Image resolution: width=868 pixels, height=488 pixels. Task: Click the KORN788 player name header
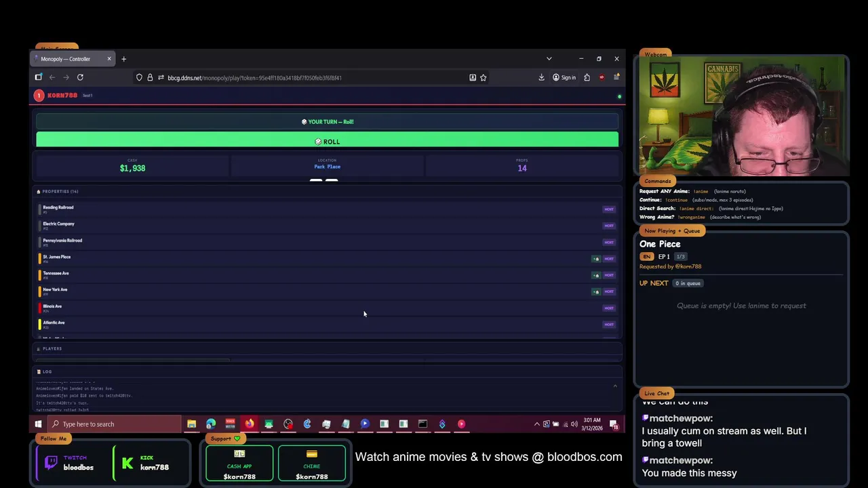pyautogui.click(x=62, y=96)
